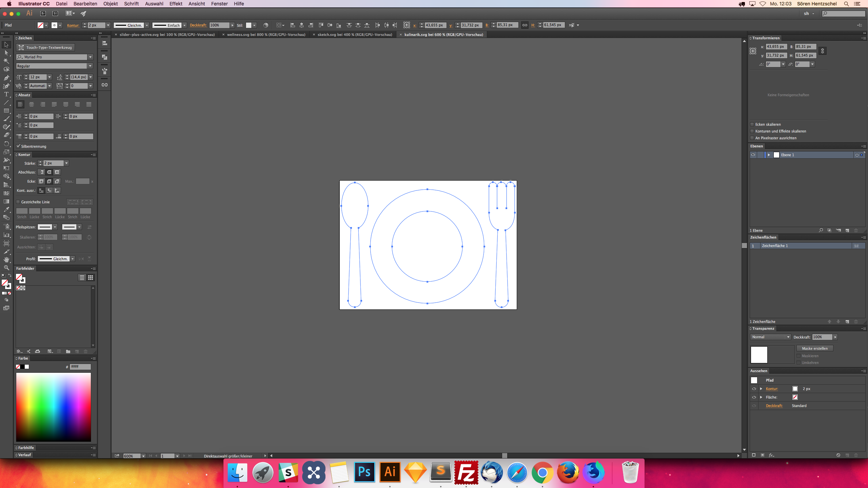This screenshot has height=488, width=868.
Task: Click the Maske erstellen button
Action: [814, 348]
